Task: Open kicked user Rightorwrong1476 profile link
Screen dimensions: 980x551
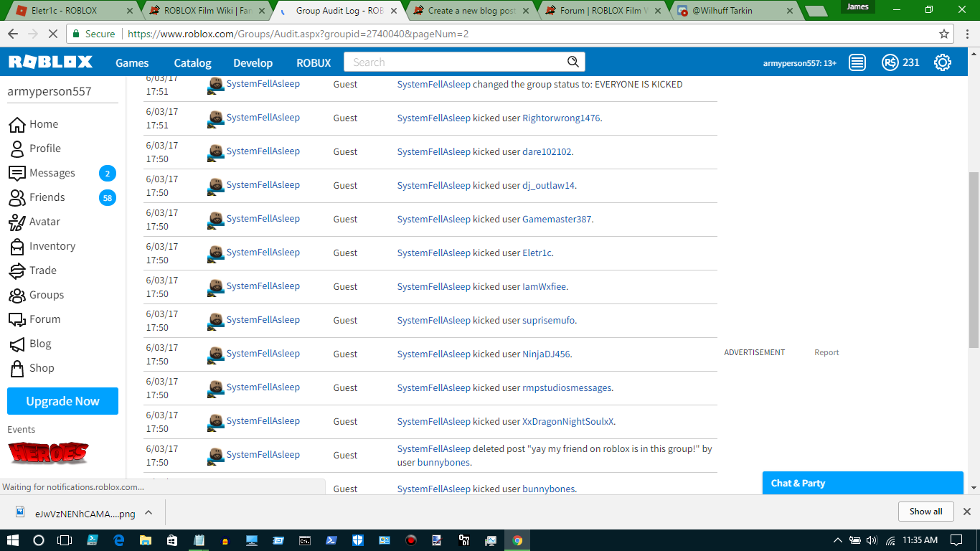Action: (561, 118)
